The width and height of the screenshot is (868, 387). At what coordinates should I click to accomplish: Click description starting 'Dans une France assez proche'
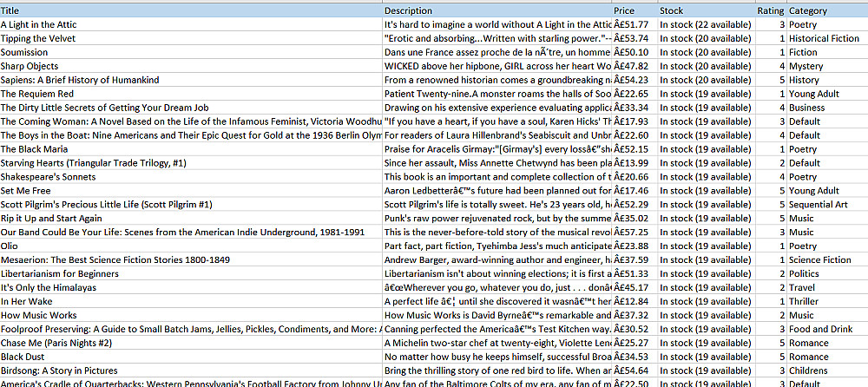pos(497,52)
